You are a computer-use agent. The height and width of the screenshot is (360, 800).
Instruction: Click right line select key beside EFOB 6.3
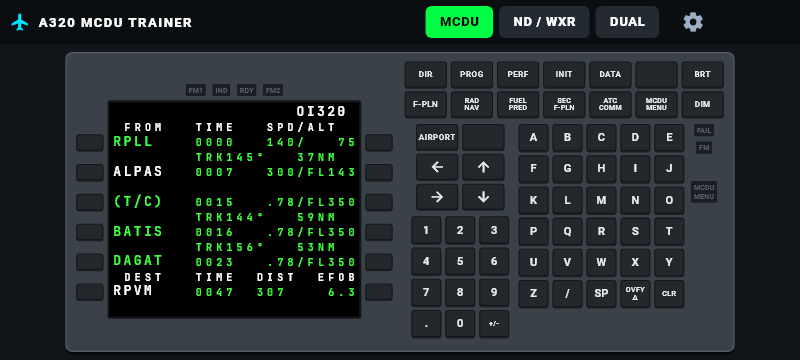379,292
